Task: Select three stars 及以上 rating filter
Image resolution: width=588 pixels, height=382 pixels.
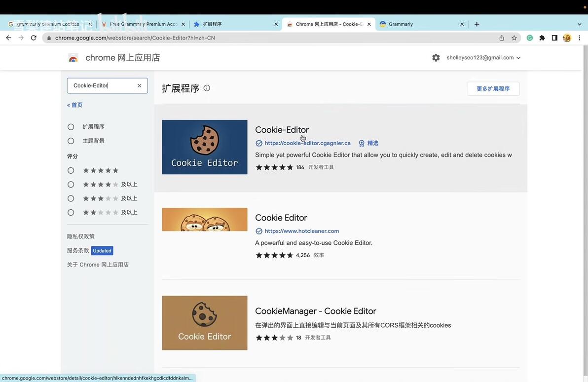Action: click(x=71, y=198)
